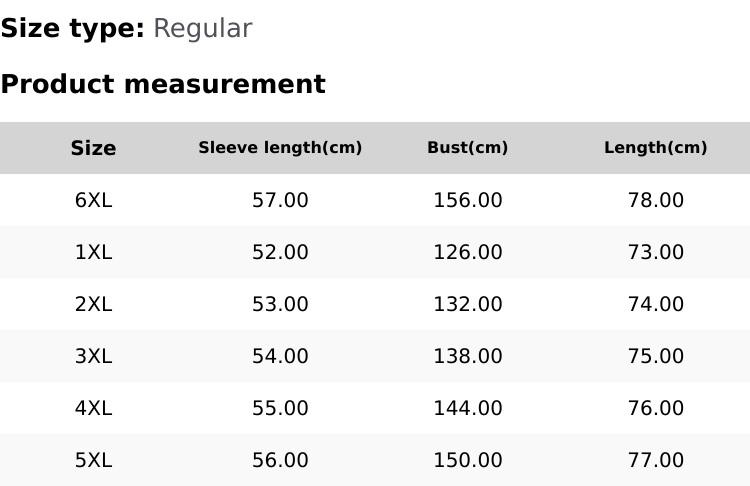The width and height of the screenshot is (750, 486).
Task: Click the Size column header
Action: 93,148
